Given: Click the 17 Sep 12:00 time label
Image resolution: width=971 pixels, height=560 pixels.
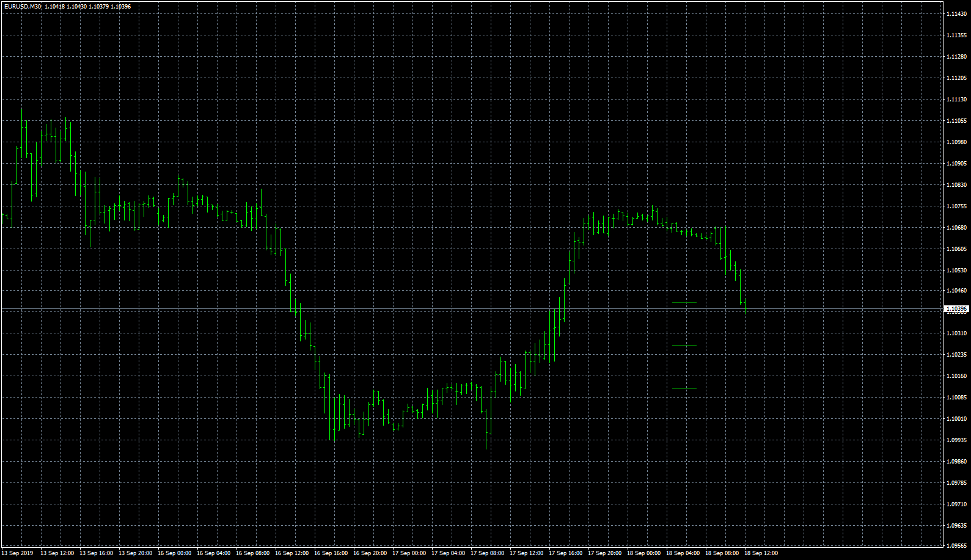Looking at the screenshot, I should 527,553.
